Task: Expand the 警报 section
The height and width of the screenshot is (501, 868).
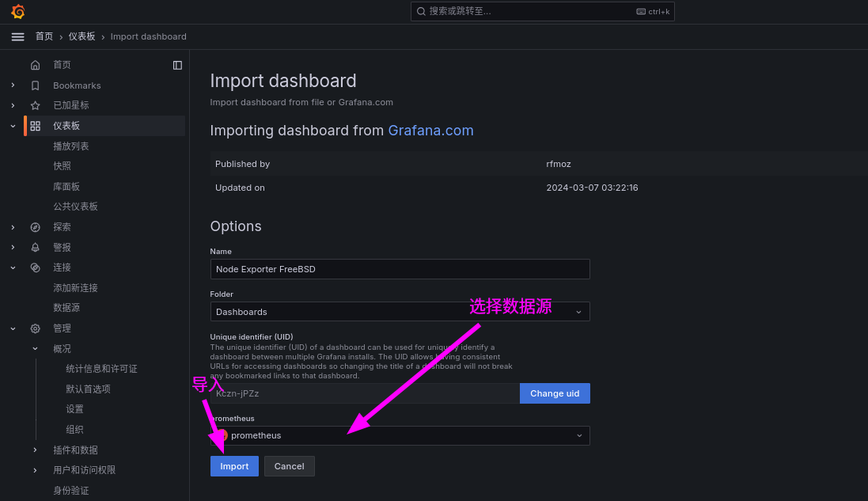Action: coord(13,248)
